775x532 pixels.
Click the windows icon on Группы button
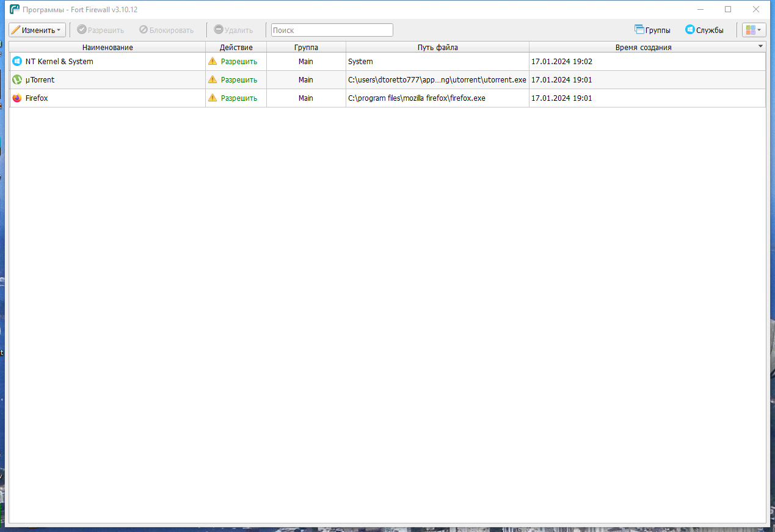pos(639,29)
